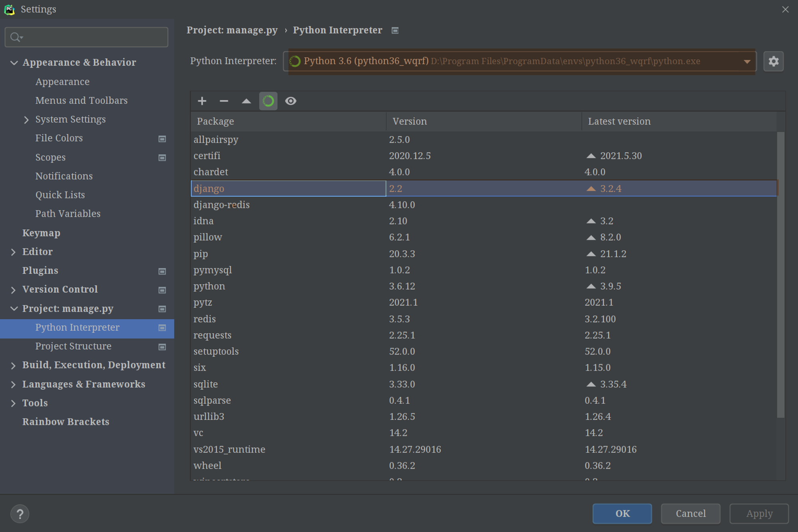Click project-level icon next to Version Control
Image resolution: width=798 pixels, height=532 pixels.
(x=162, y=290)
